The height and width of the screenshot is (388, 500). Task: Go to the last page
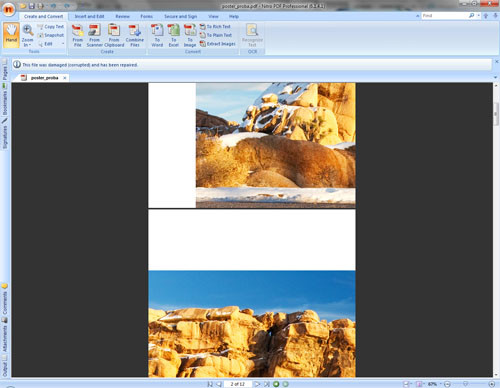(266, 384)
